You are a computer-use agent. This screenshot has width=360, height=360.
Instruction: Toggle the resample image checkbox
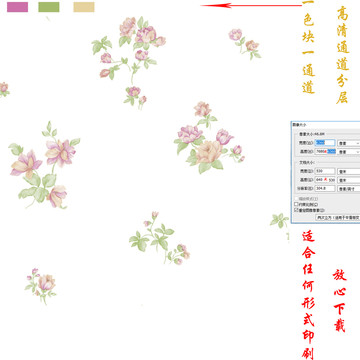point(296,210)
